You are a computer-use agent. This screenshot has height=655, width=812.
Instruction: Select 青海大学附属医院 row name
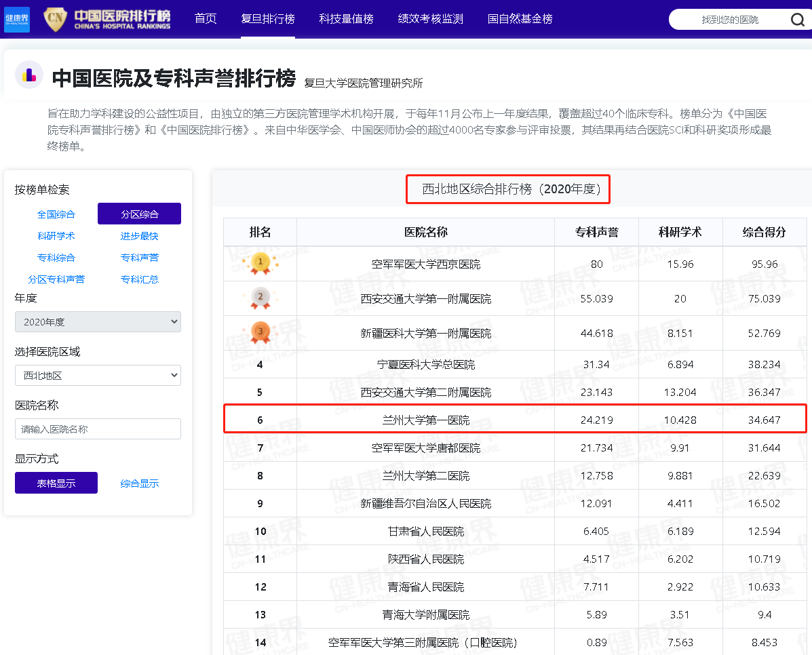[426, 614]
